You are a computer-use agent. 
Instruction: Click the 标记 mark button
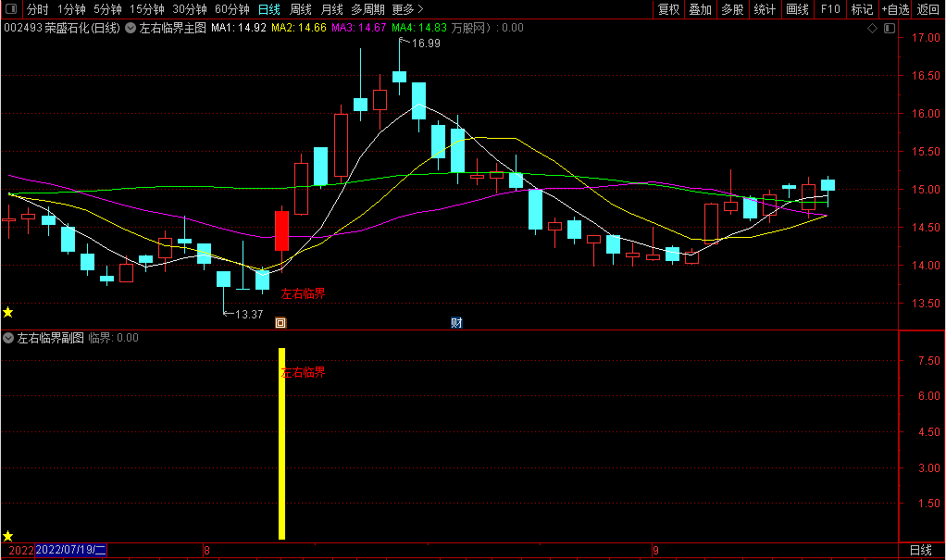coord(862,9)
